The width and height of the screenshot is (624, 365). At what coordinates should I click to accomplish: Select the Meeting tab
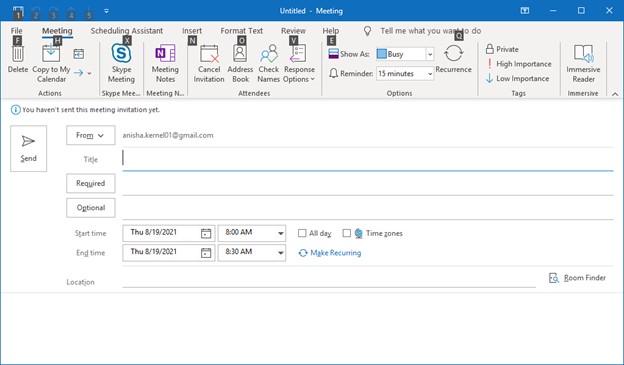click(57, 31)
